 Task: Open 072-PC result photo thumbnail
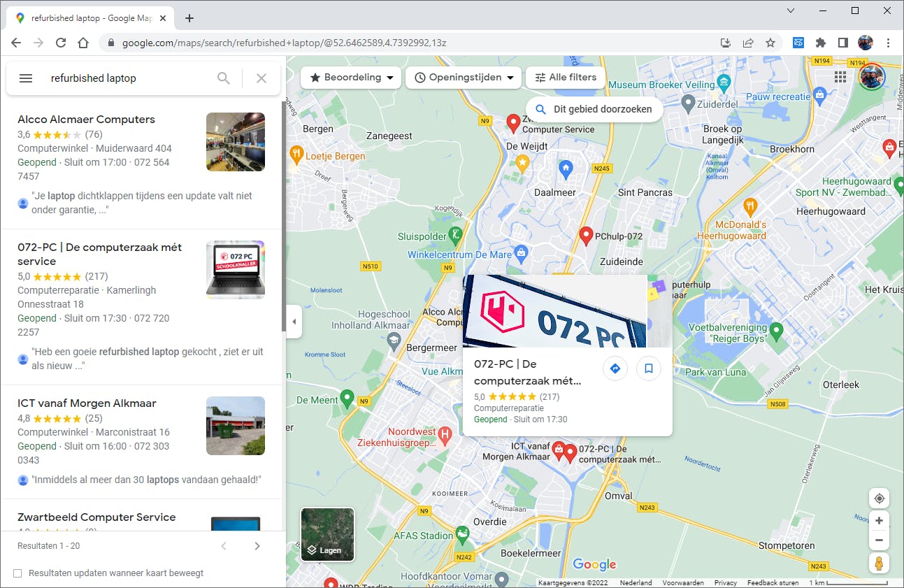point(236,270)
